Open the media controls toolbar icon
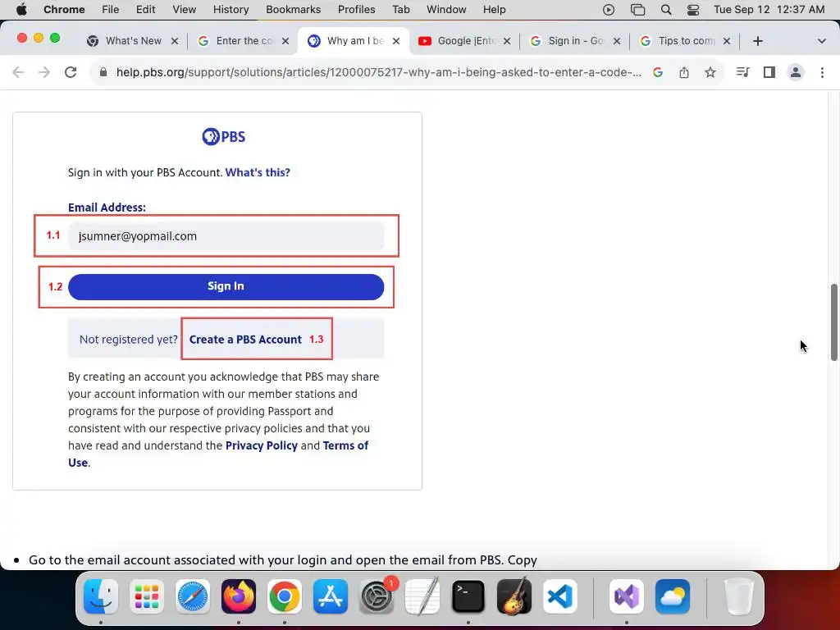This screenshot has height=630, width=840. 742,72
